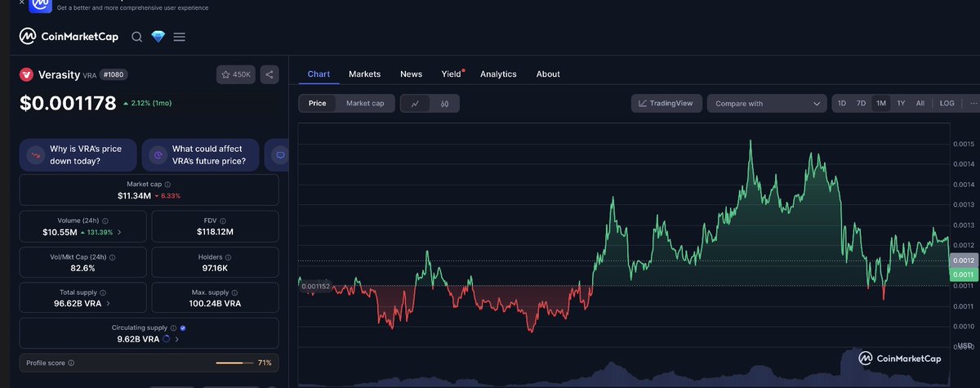Viewport: 980px width, 388px height.
Task: Click the verified badge near Circulating supply
Action: point(183,328)
